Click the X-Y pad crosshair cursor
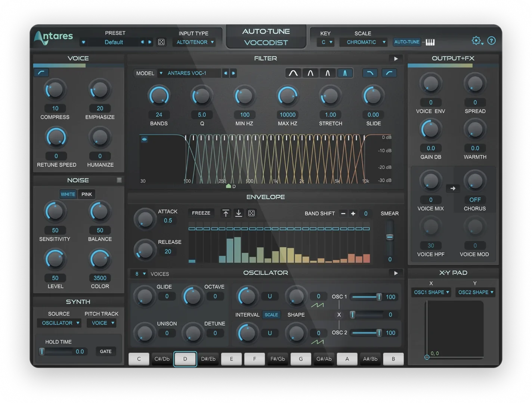532x403 pixels. tap(427, 357)
